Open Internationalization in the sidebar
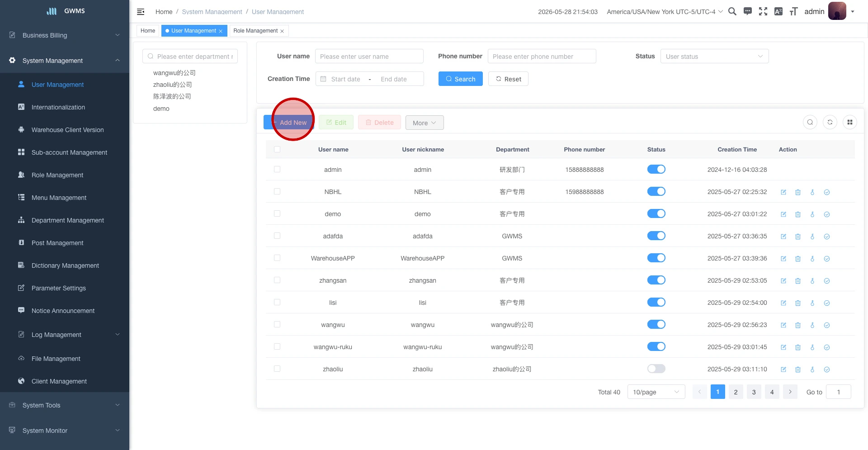Image resolution: width=868 pixels, height=450 pixels. point(65,107)
